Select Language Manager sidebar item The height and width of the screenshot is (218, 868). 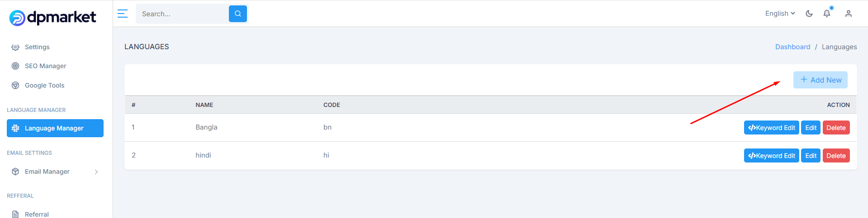pos(55,128)
